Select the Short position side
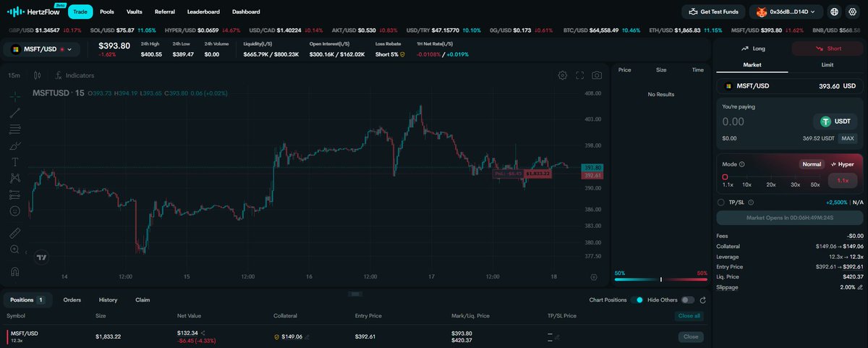 click(827, 48)
